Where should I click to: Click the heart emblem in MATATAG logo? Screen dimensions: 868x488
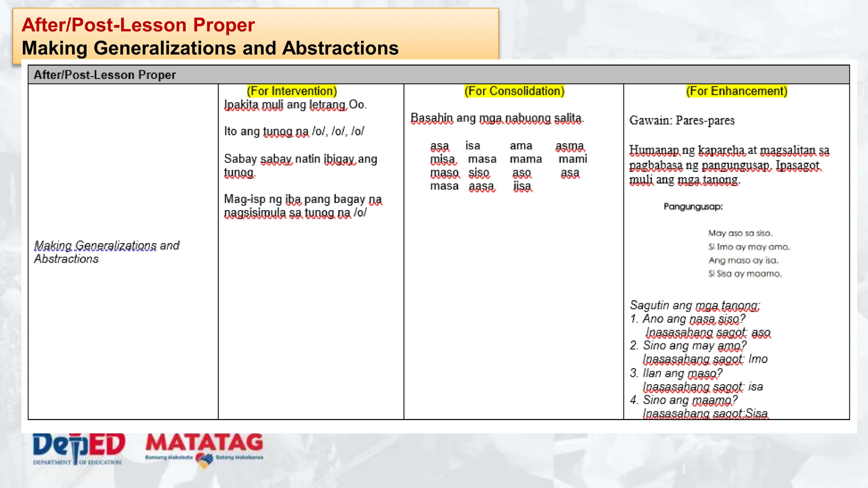(x=204, y=460)
